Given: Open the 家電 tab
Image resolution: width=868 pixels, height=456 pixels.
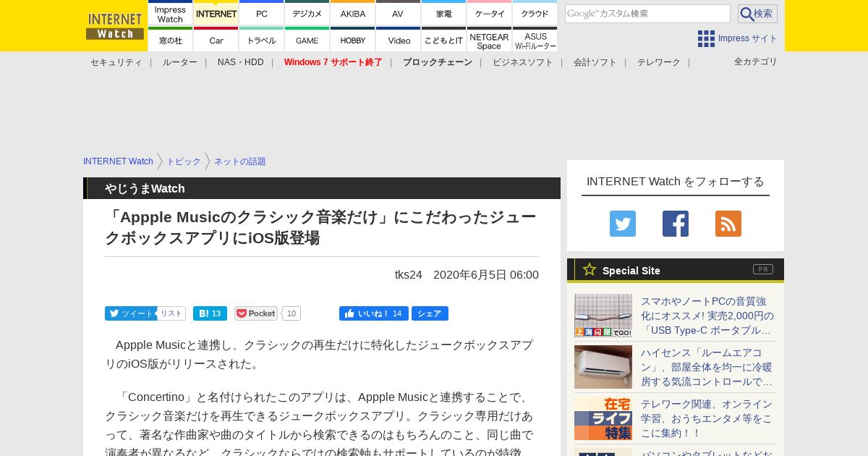Looking at the screenshot, I should [x=444, y=14].
